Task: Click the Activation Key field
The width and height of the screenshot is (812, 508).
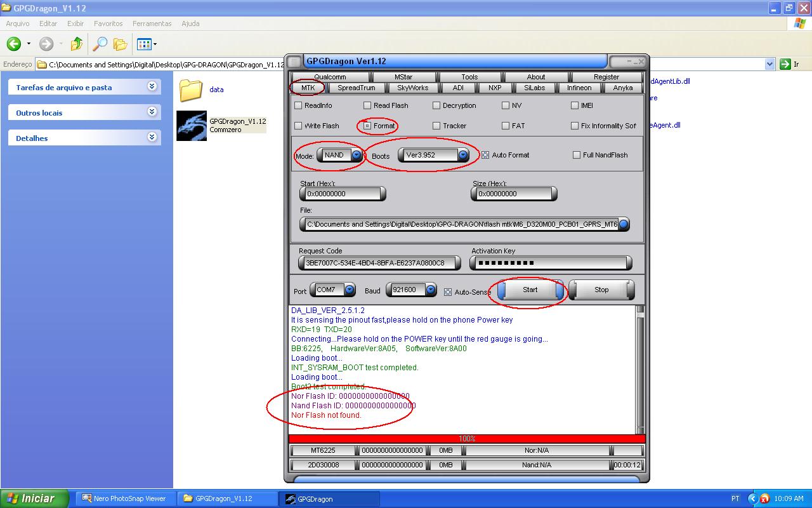Action: tap(551, 263)
